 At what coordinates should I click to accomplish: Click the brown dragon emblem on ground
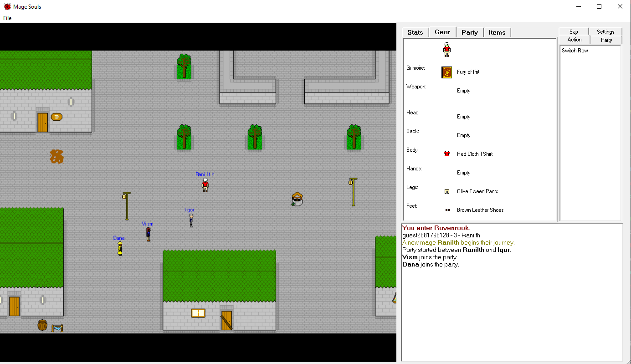(x=56, y=156)
